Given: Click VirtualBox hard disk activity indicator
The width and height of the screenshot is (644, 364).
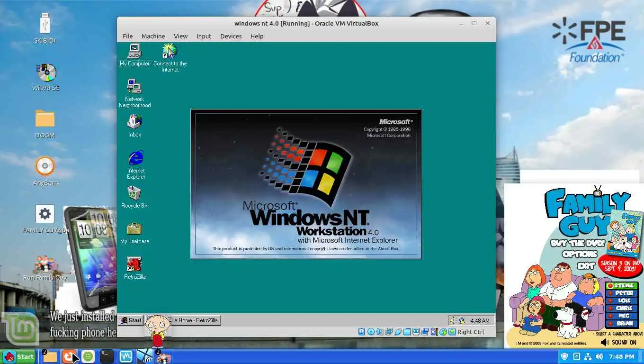Looking at the screenshot, I should (x=362, y=332).
